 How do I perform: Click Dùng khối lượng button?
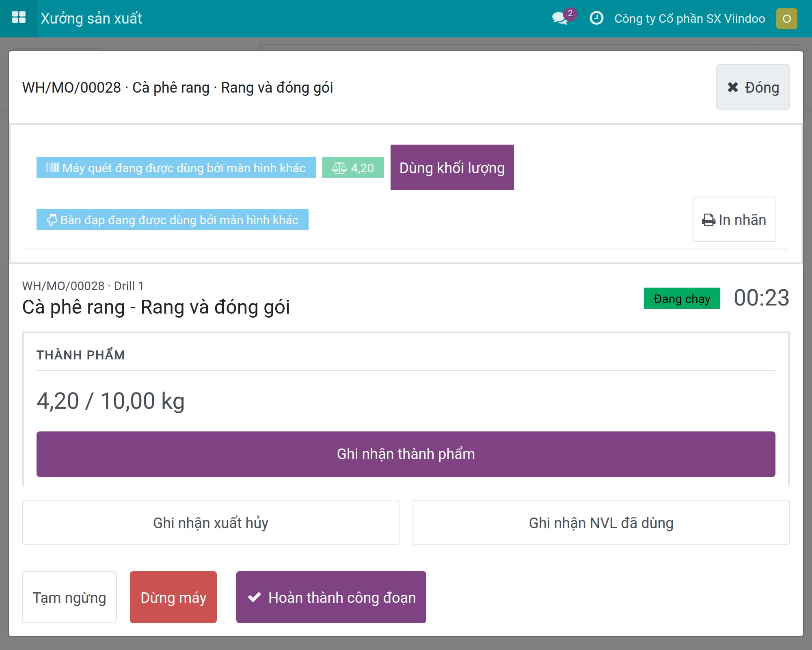(452, 167)
